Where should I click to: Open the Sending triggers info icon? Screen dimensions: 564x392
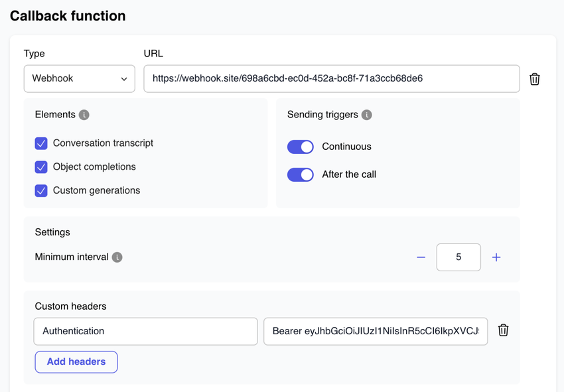[x=367, y=115]
